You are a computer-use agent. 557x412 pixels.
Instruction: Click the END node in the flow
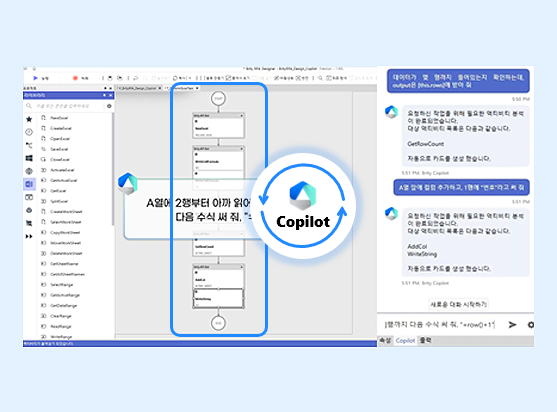click(218, 323)
